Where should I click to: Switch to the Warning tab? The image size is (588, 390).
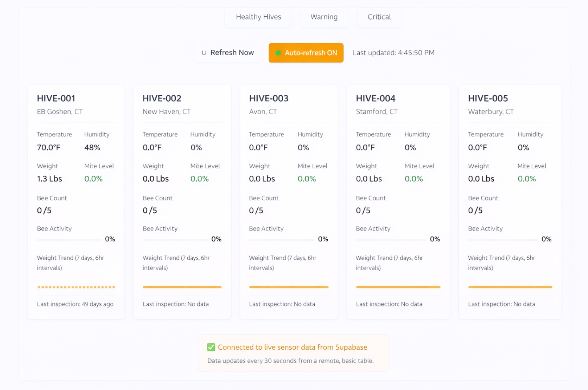(324, 17)
